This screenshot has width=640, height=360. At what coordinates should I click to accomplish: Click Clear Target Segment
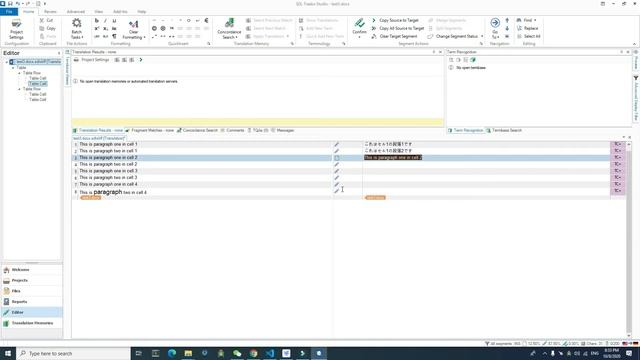(394, 36)
